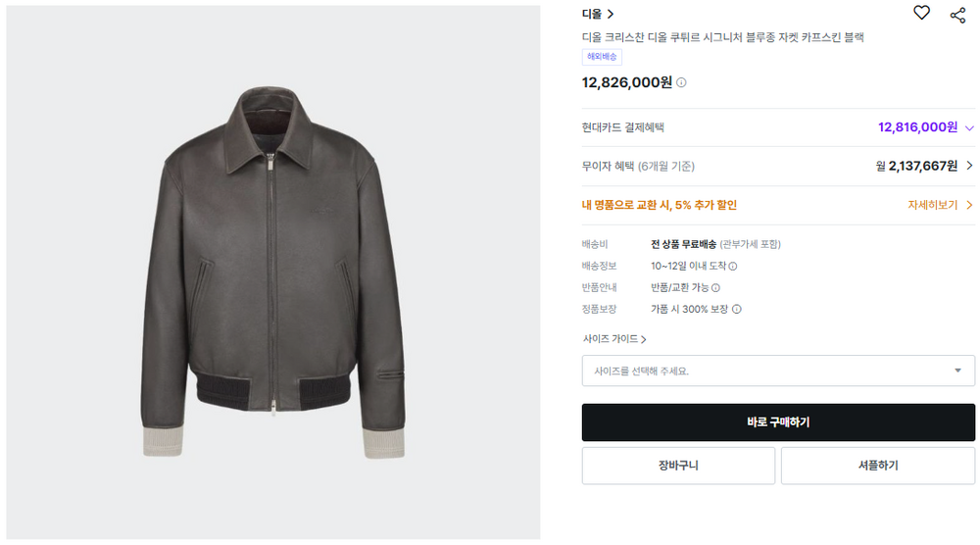Open the size selection dropdown
Viewport: 980px width, 545px height.
tap(778, 371)
